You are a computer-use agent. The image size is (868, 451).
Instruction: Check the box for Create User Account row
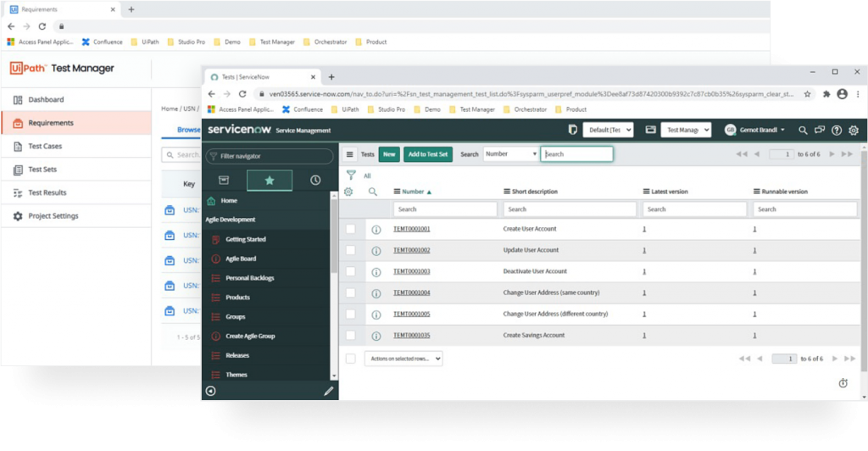point(351,230)
